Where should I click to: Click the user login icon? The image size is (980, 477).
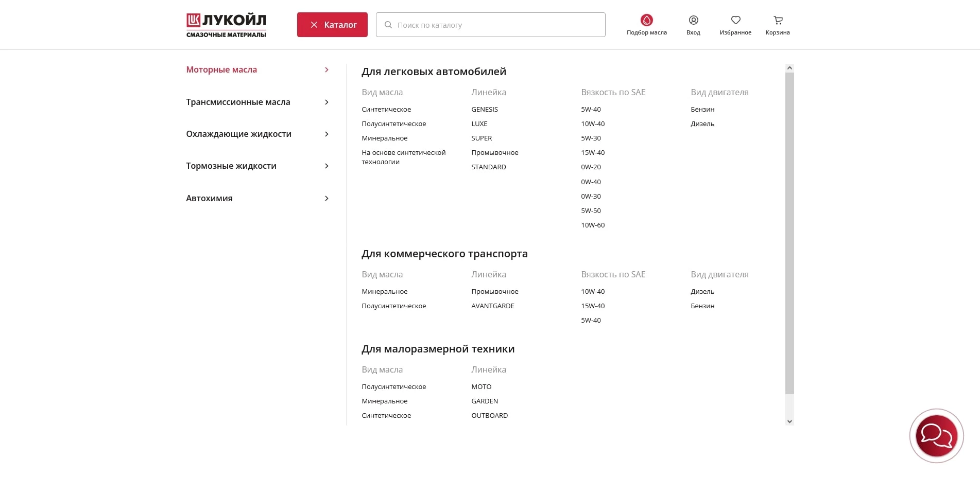(693, 20)
